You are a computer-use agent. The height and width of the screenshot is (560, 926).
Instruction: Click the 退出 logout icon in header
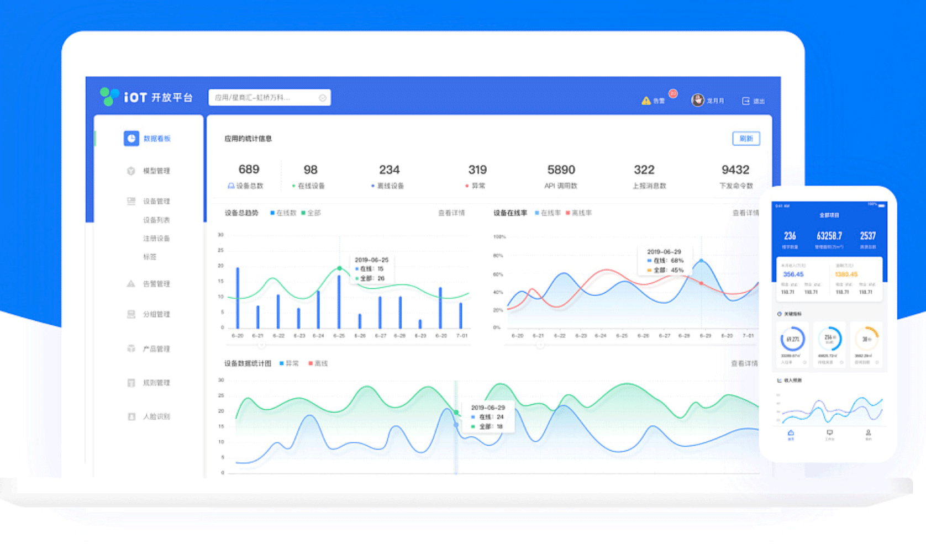click(746, 101)
